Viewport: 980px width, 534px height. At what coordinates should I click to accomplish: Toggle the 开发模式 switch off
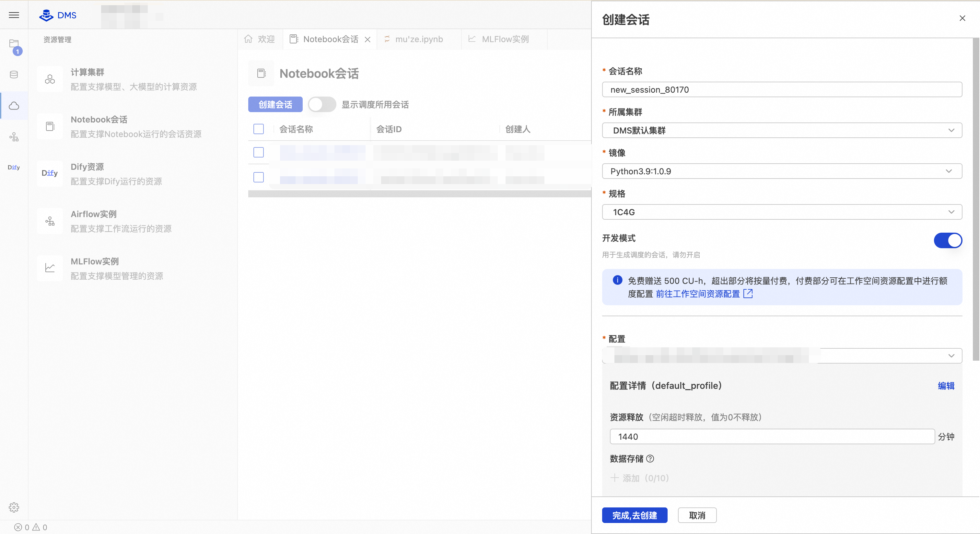click(x=947, y=240)
